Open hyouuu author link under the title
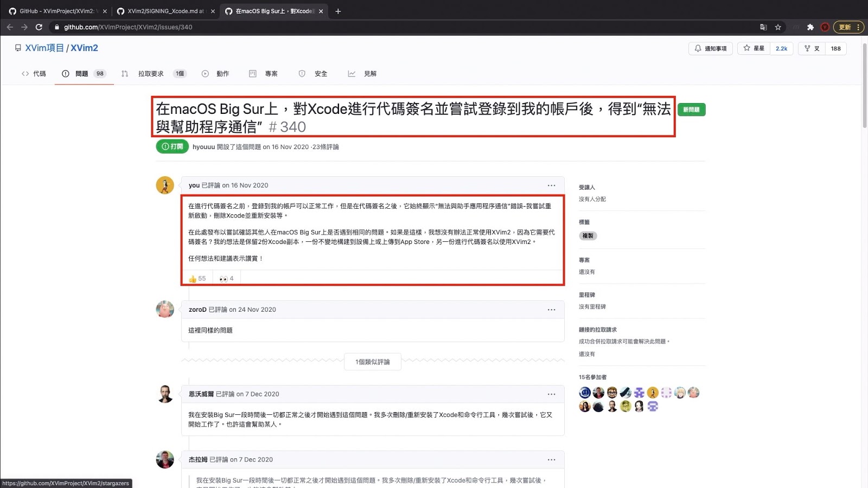Screen dimensions: 868x488 (x=203, y=147)
